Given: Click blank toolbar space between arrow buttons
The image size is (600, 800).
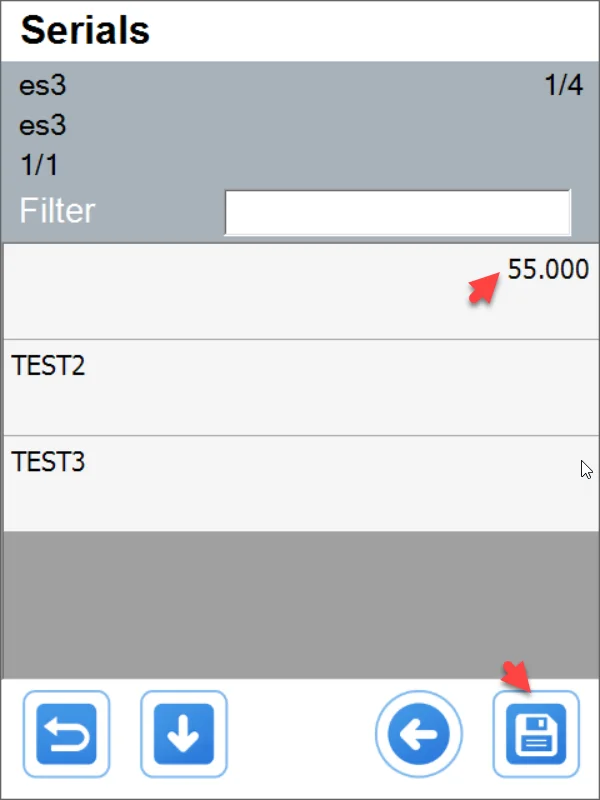Looking at the screenshot, I should tap(300, 735).
